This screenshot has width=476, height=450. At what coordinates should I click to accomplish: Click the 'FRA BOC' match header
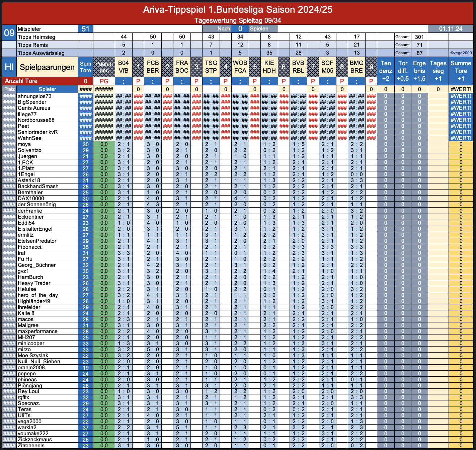pos(182,67)
